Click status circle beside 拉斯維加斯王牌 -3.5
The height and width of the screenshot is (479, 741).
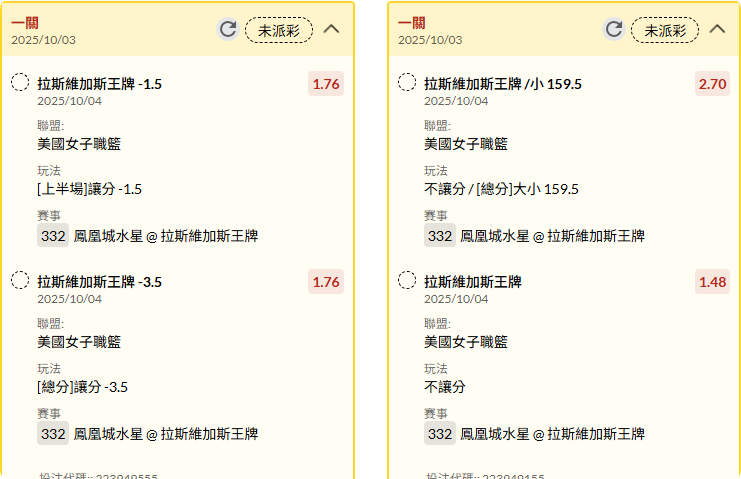click(x=20, y=281)
